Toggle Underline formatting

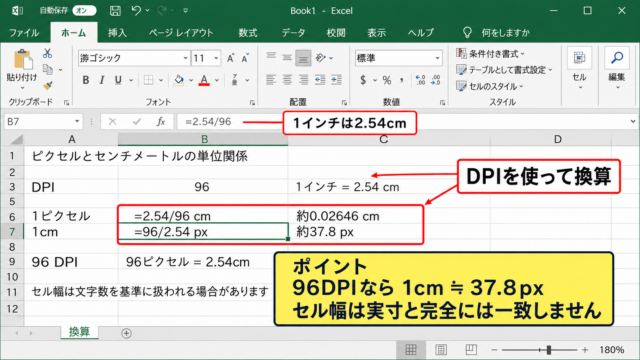[x=118, y=80]
